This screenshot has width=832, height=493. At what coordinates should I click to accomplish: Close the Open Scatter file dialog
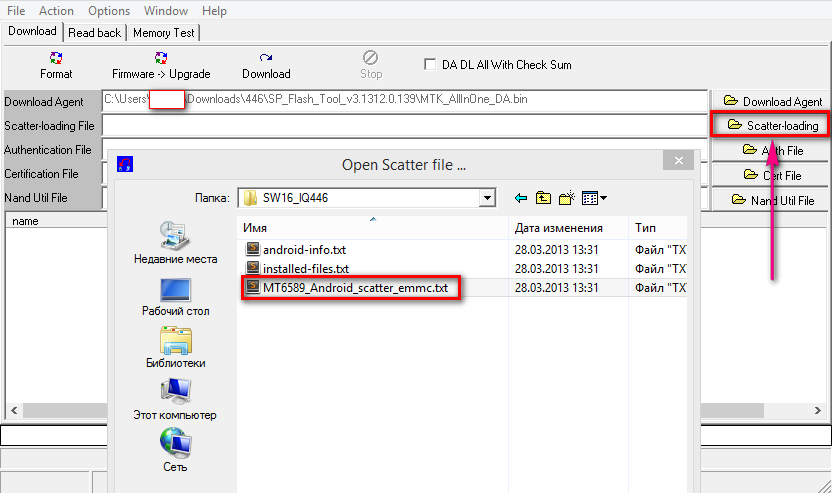point(678,160)
